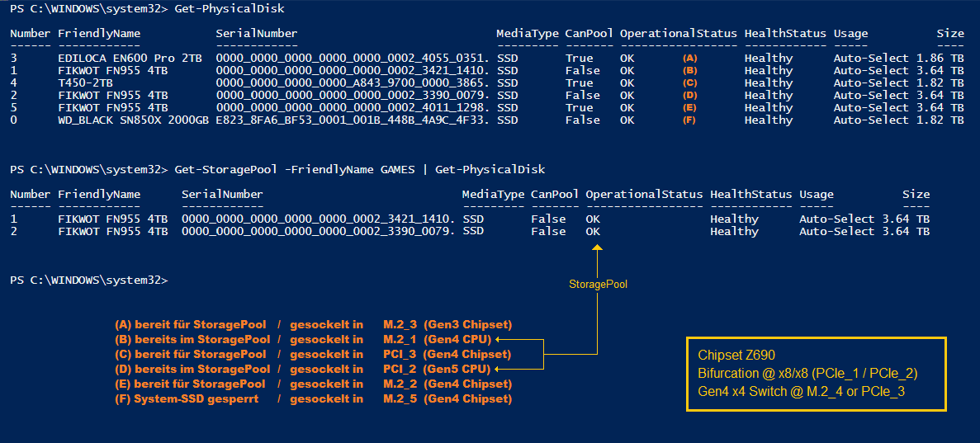
Task: Click the Chipset Z690 text in yellow box
Action: point(736,355)
